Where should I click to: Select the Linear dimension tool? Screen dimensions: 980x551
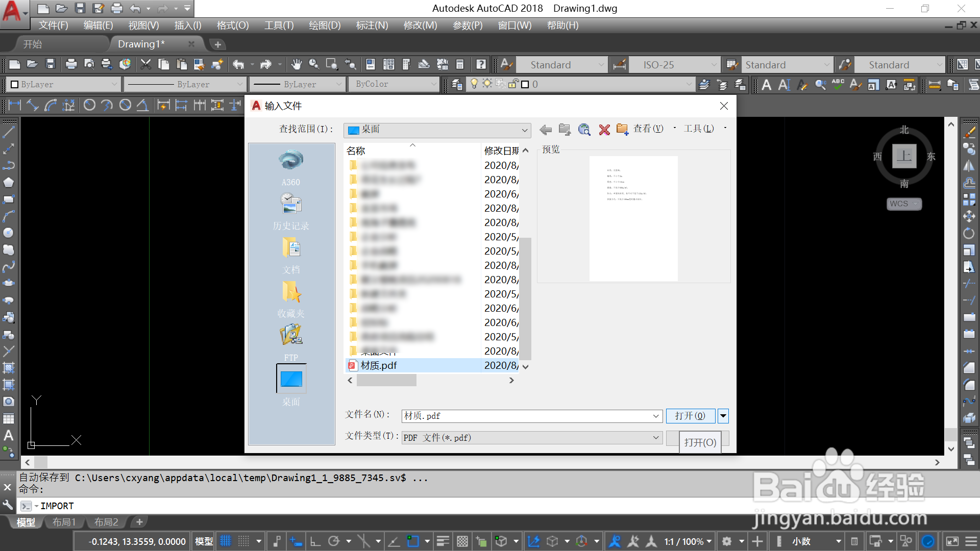click(14, 105)
